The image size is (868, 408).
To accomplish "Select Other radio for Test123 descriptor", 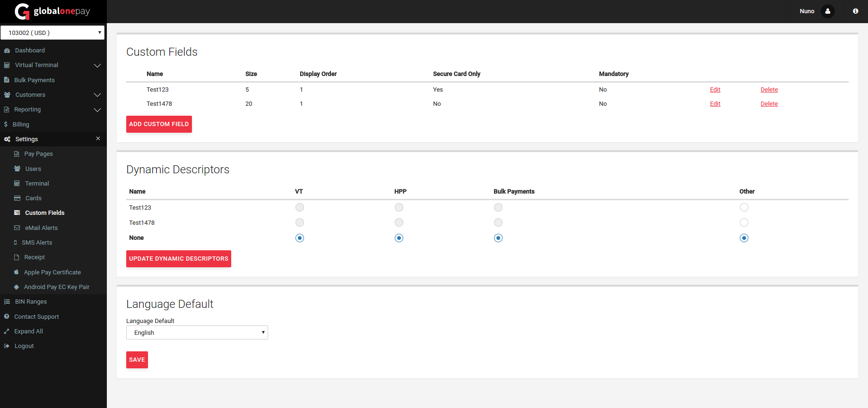I will point(744,207).
